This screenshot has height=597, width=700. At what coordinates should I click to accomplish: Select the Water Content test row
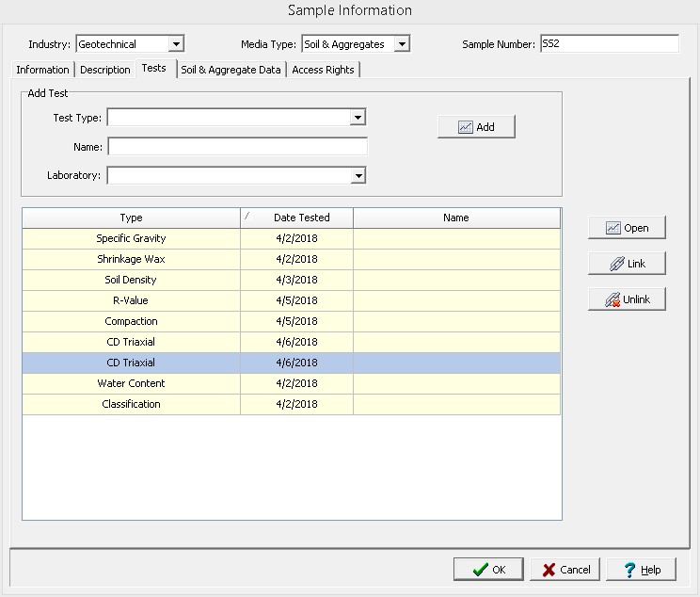pyautogui.click(x=132, y=383)
